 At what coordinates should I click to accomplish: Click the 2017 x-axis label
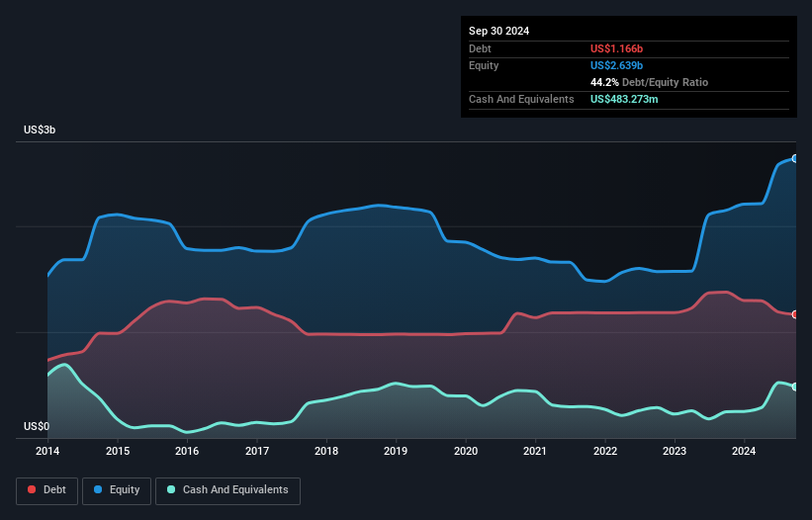pyautogui.click(x=257, y=451)
